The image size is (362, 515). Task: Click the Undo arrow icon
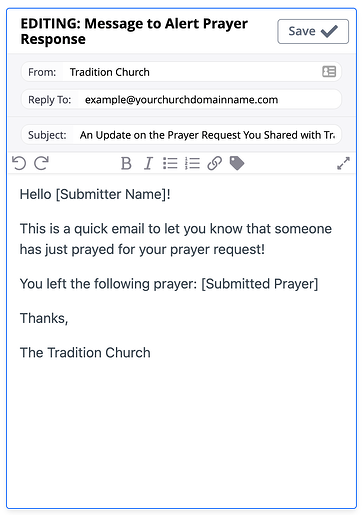[19, 163]
